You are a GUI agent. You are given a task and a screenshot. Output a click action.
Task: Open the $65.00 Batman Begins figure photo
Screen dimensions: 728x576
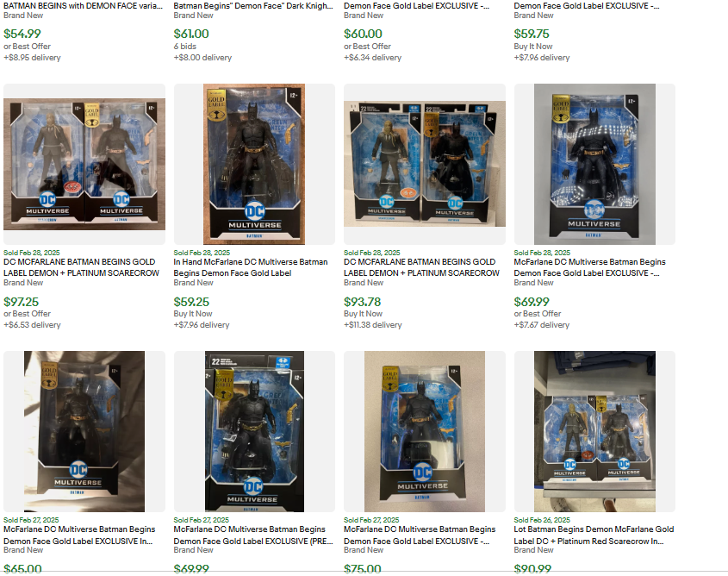[84, 431]
